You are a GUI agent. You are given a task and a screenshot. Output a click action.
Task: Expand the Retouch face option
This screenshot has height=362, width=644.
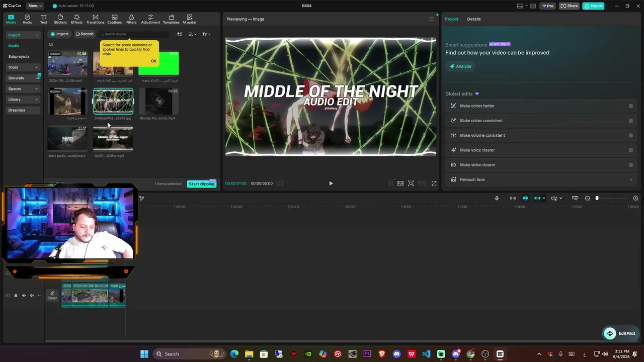[x=631, y=179]
